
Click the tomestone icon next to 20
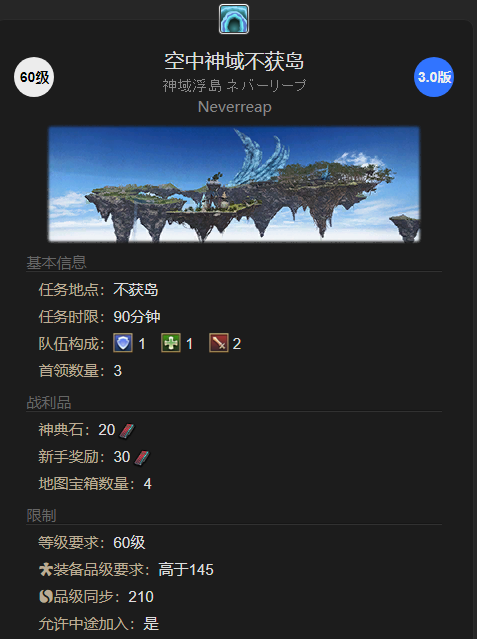pos(127,431)
